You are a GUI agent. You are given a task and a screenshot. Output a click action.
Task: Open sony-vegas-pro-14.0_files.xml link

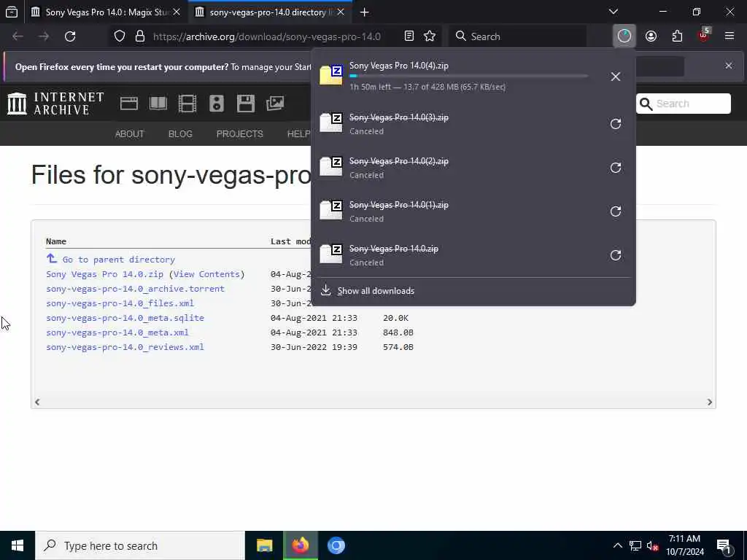(120, 303)
